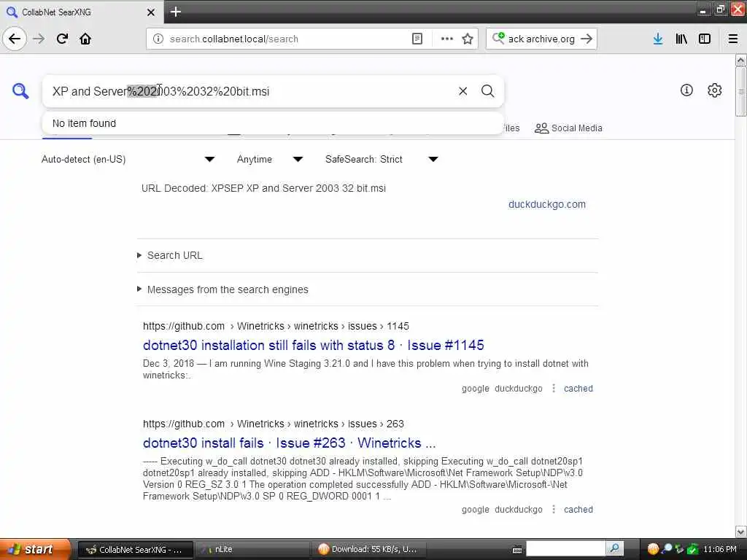Click the github.com issues 1145 breadcrumb URL
Viewport: 747px width, 560px height.
point(276,326)
